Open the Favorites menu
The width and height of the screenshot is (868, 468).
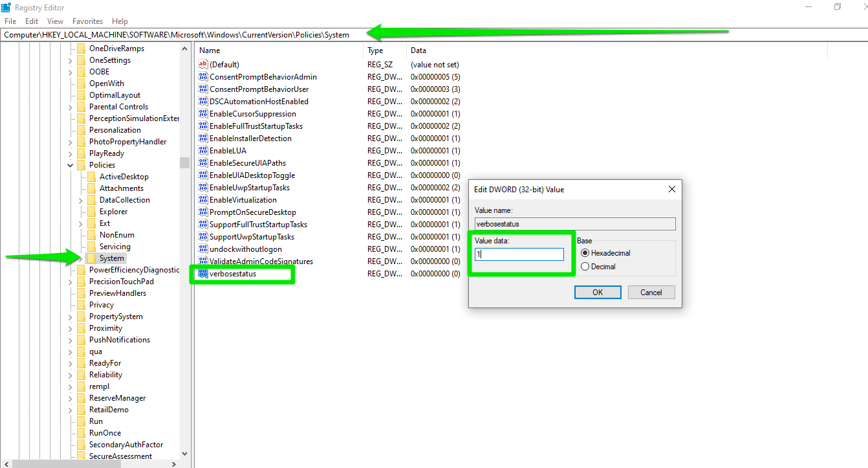click(x=87, y=21)
